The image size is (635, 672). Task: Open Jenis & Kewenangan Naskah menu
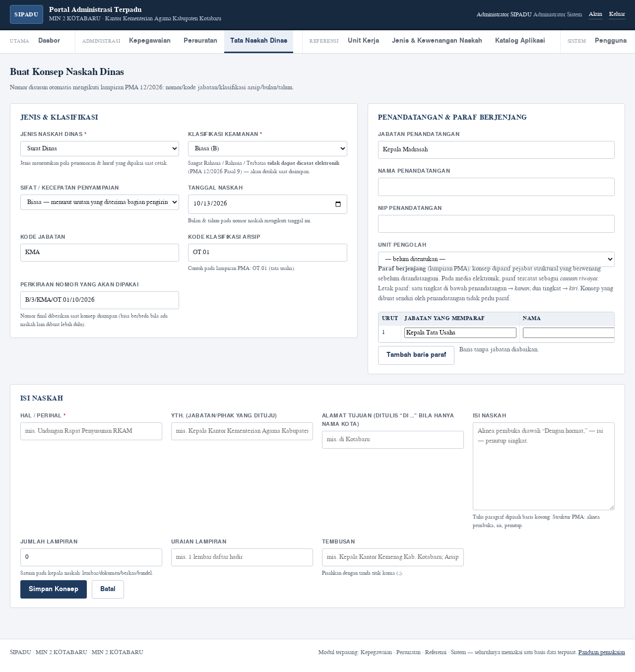pyautogui.click(x=437, y=41)
